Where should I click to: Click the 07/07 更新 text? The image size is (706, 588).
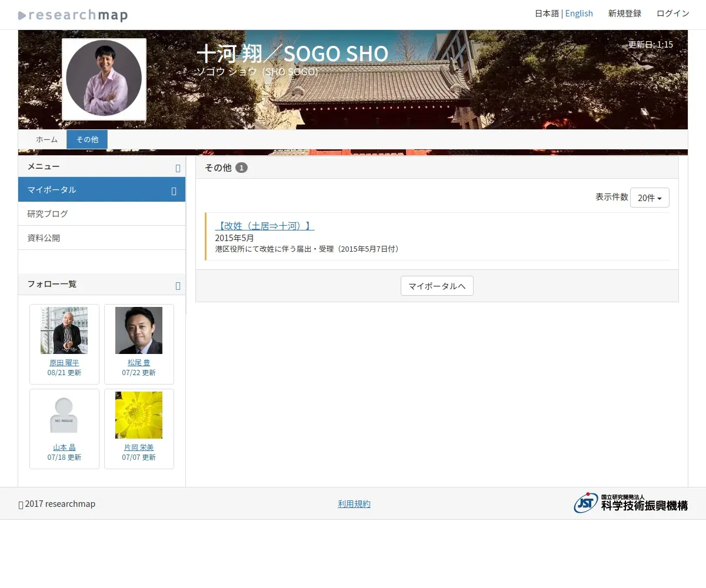139,457
